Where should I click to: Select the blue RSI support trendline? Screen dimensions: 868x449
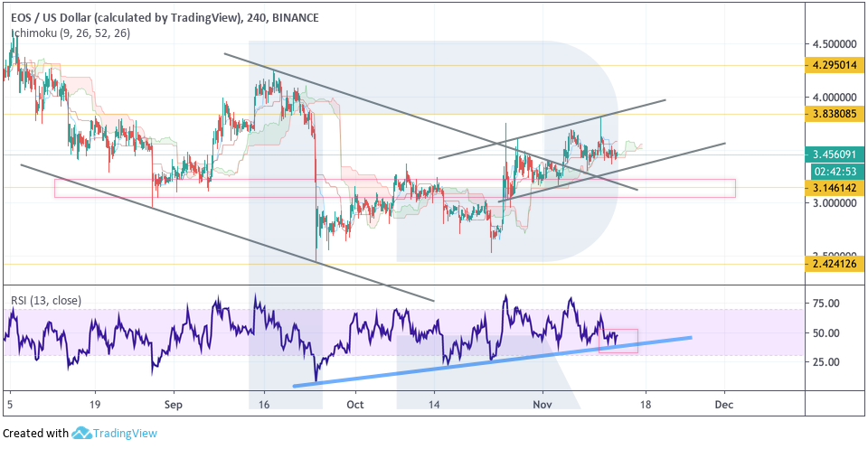492,361
